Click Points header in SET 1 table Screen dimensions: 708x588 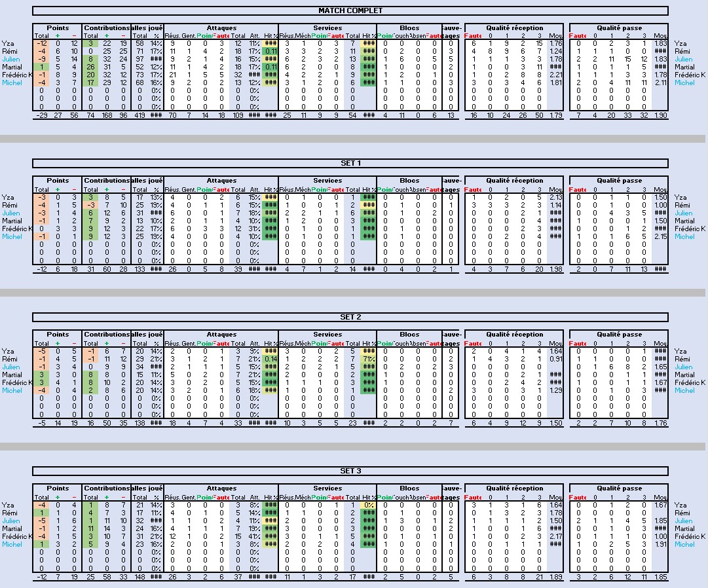58,181
